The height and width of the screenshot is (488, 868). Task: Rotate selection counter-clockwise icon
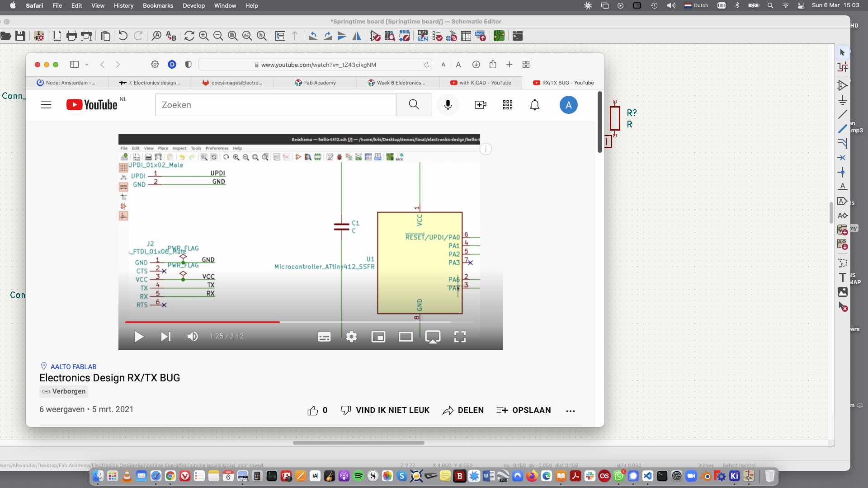[x=312, y=36]
